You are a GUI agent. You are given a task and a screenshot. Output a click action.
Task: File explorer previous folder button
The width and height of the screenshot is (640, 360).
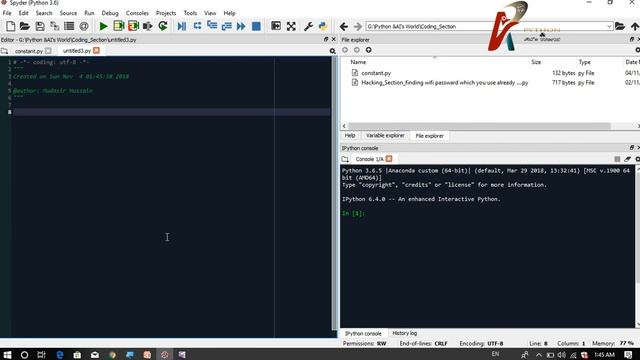[345, 50]
